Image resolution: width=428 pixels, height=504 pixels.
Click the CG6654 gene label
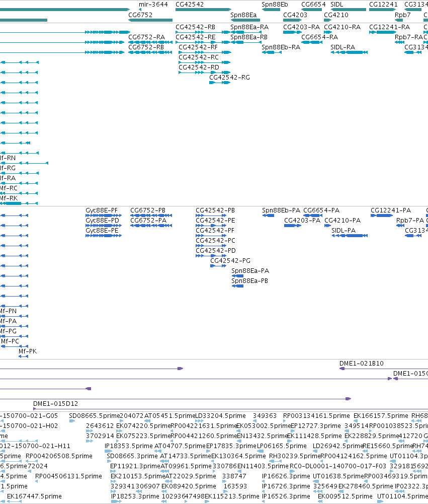pos(313,5)
